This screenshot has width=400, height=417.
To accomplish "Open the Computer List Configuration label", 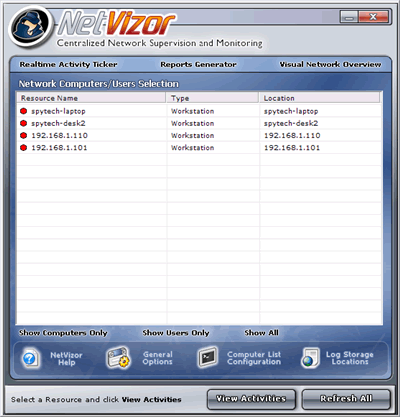I will point(254,358).
